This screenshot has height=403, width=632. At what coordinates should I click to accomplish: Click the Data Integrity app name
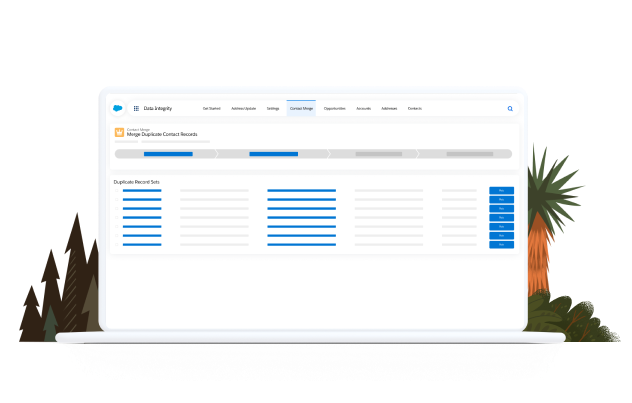tap(158, 108)
